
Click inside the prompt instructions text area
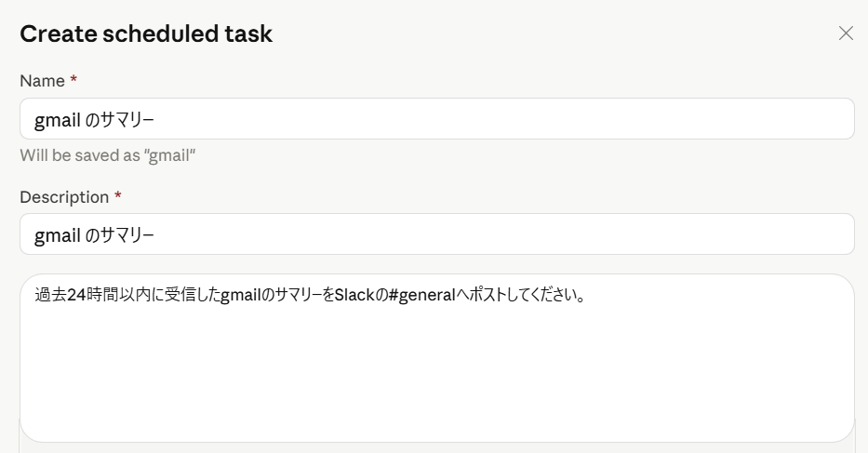[436, 358]
